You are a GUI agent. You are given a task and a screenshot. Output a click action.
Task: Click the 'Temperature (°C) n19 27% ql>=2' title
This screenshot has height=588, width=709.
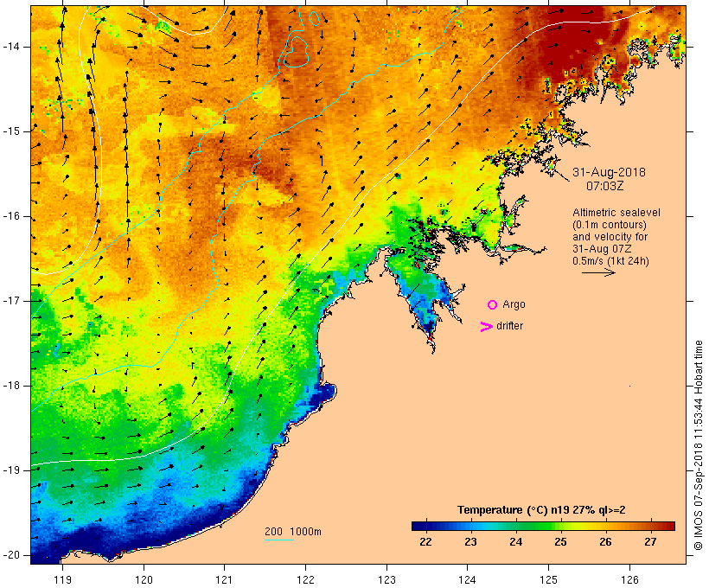pyautogui.click(x=541, y=510)
